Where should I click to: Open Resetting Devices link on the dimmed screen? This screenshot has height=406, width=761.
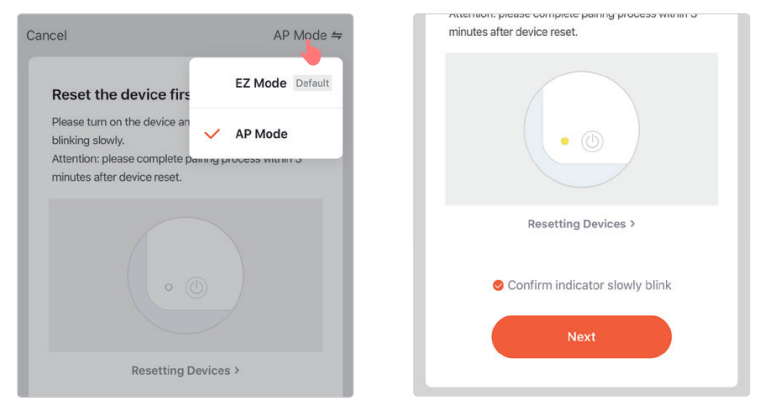tap(181, 371)
